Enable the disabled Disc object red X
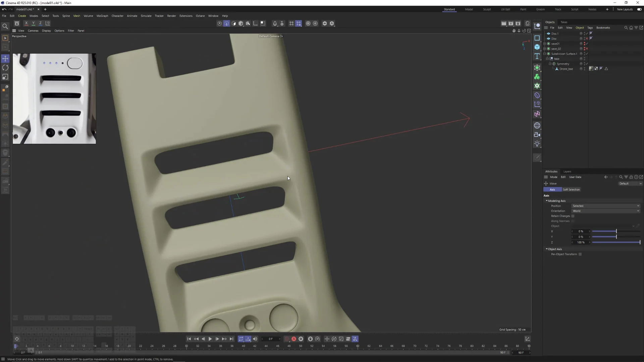 [587, 39]
